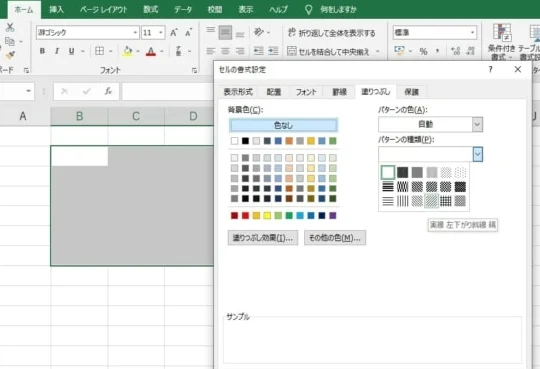This screenshot has width=540, height=369.
Task: Apply percent style icon
Action: [x=423, y=51]
